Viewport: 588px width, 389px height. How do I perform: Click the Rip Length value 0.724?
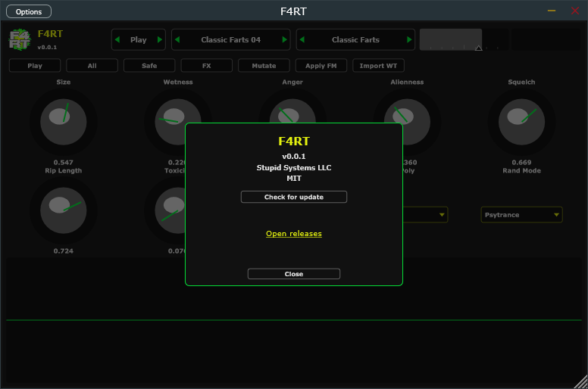tap(64, 251)
